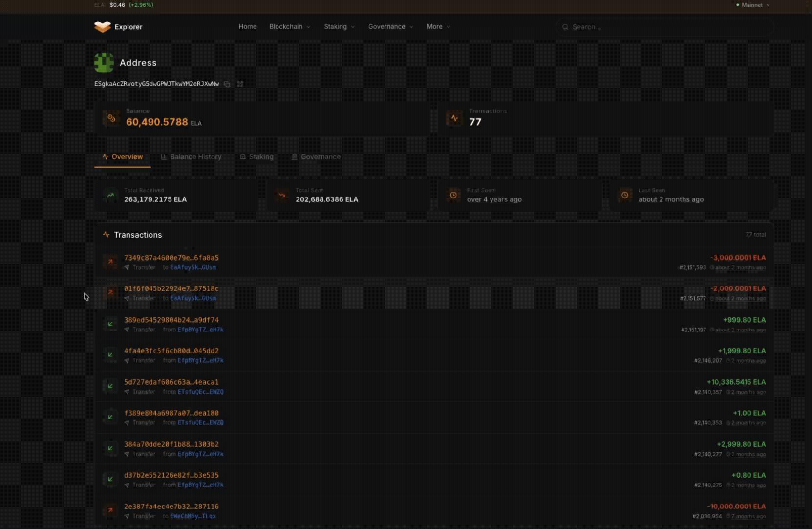Click the copy address icon
The width and height of the screenshot is (812, 529).
(x=227, y=84)
